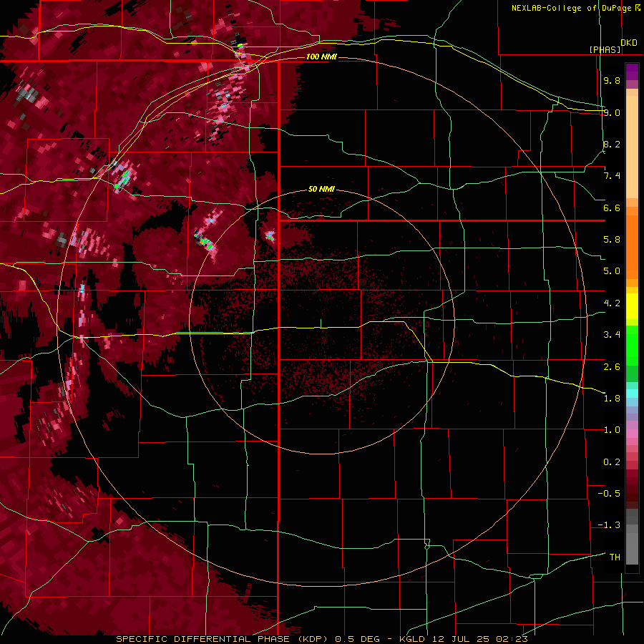Click the NEXLAB-College of DuPage label
The image size is (644, 644).
point(571,8)
